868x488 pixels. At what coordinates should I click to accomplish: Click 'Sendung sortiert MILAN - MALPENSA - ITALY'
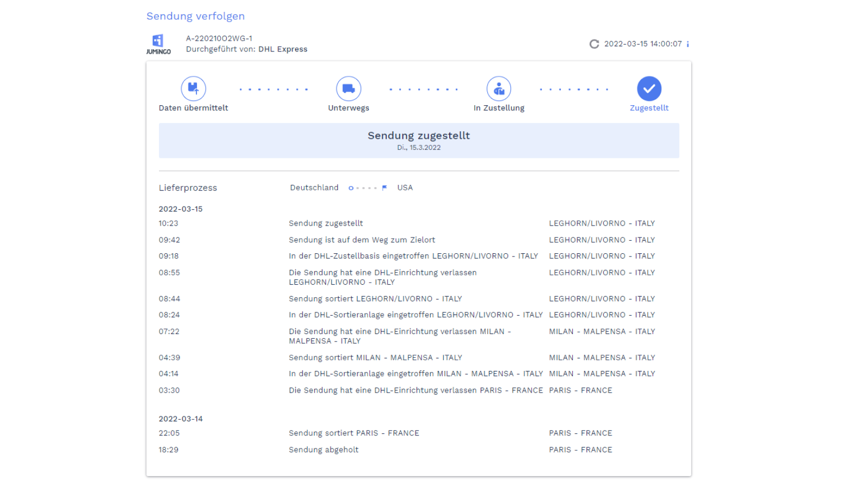coord(375,358)
